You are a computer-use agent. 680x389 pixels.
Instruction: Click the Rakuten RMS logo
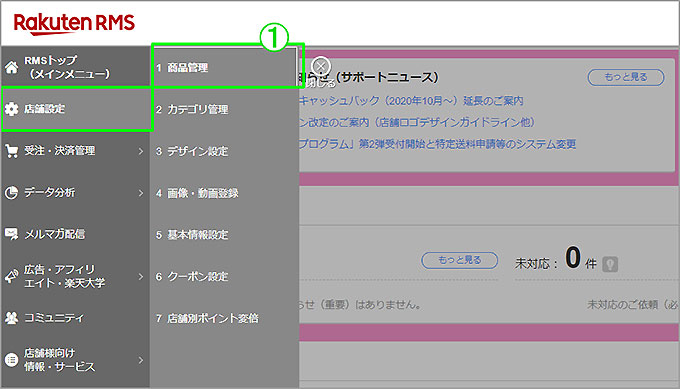pos(74,24)
